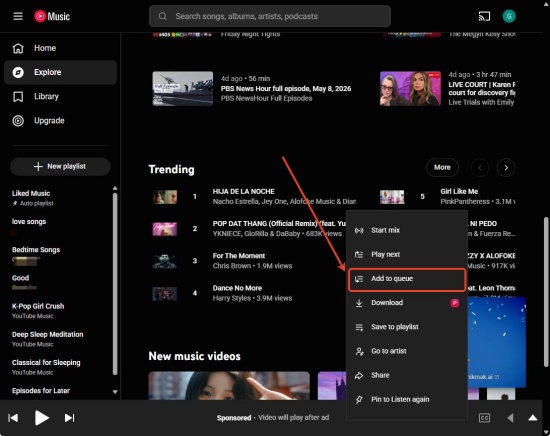Click the Explore compass icon
This screenshot has width=550, height=436.
click(x=18, y=72)
